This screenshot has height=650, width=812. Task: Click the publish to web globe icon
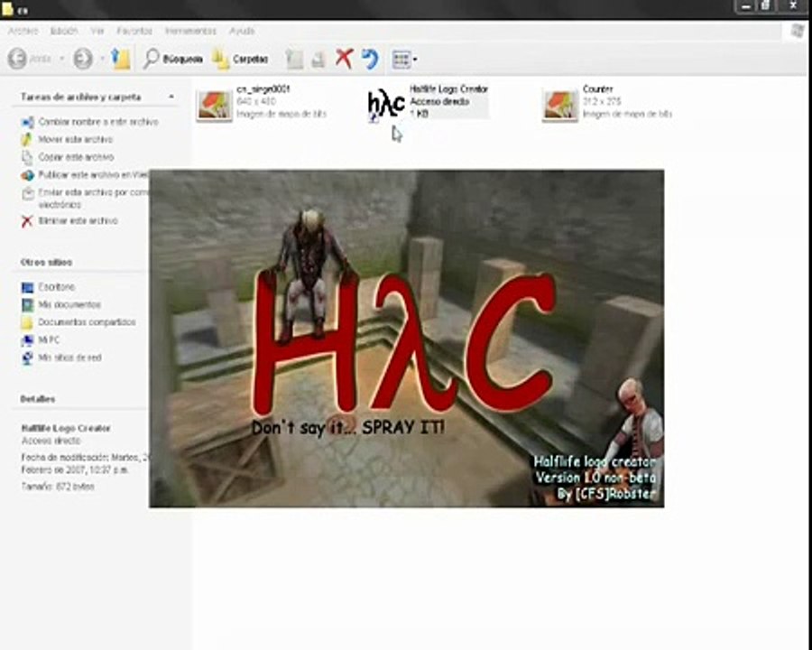(x=27, y=175)
